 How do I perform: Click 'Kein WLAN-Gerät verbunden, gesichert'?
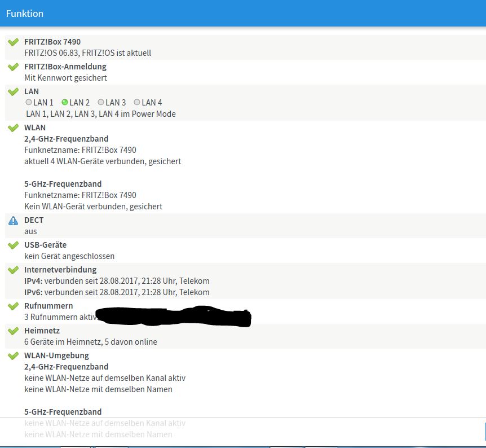(x=93, y=207)
